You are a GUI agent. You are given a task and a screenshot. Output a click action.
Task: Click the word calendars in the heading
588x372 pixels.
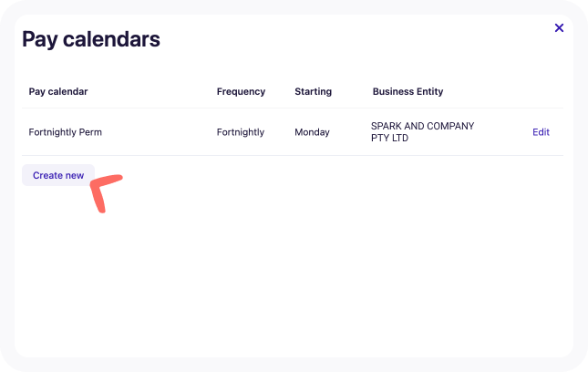click(111, 38)
